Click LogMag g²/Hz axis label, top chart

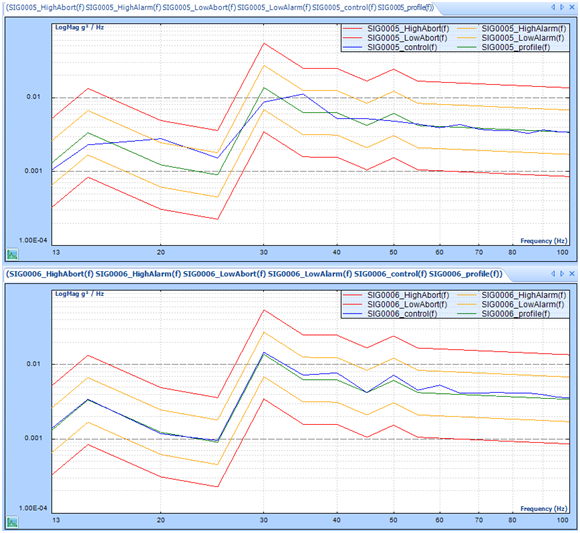click(x=80, y=27)
